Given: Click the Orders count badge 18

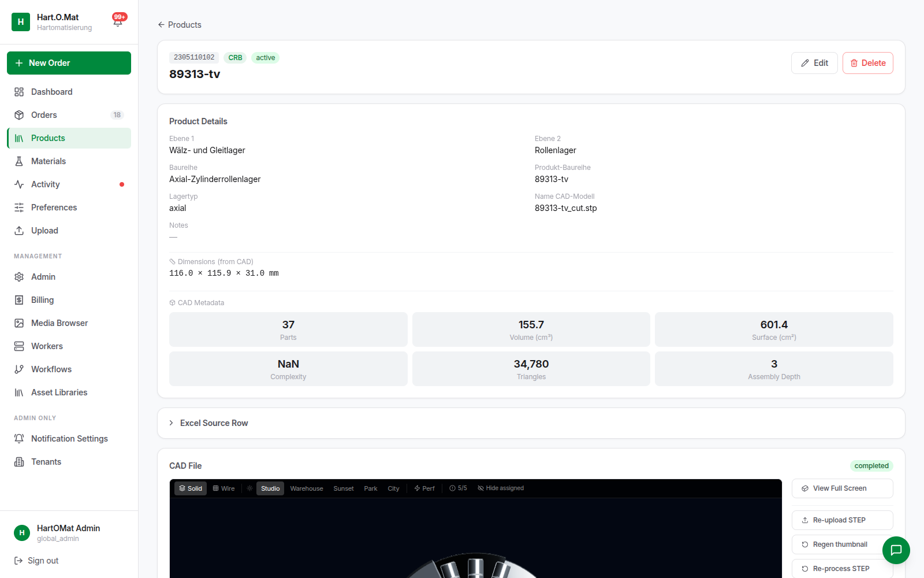Looking at the screenshot, I should (x=117, y=115).
